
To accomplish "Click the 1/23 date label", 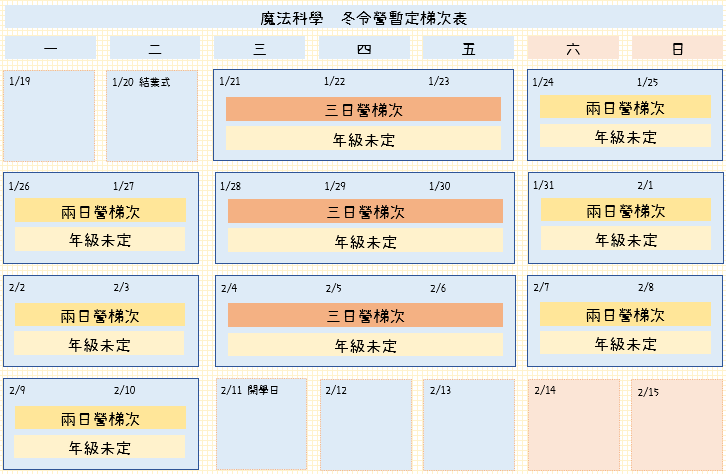I will pyautogui.click(x=438, y=81).
